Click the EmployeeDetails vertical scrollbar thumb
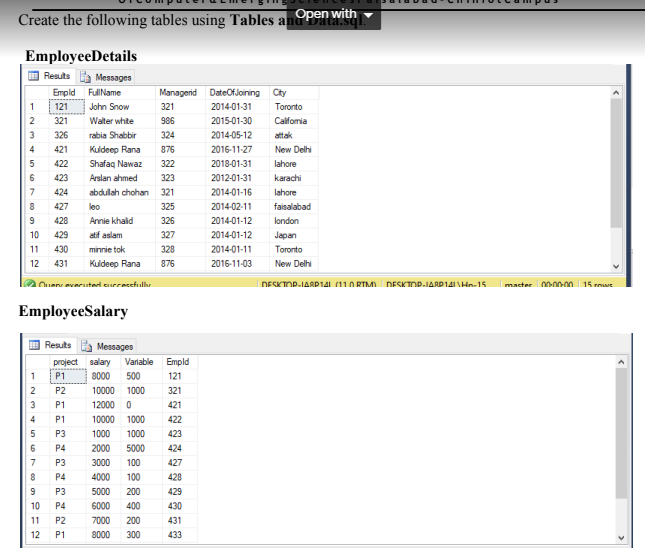Image resolution: width=645 pixels, height=554 pixels. pos(616,163)
